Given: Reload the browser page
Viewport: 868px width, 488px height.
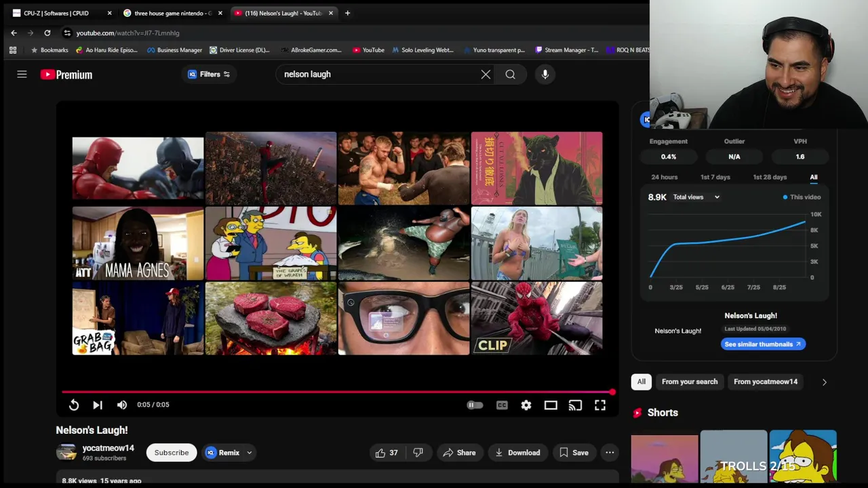Looking at the screenshot, I should pyautogui.click(x=47, y=33).
